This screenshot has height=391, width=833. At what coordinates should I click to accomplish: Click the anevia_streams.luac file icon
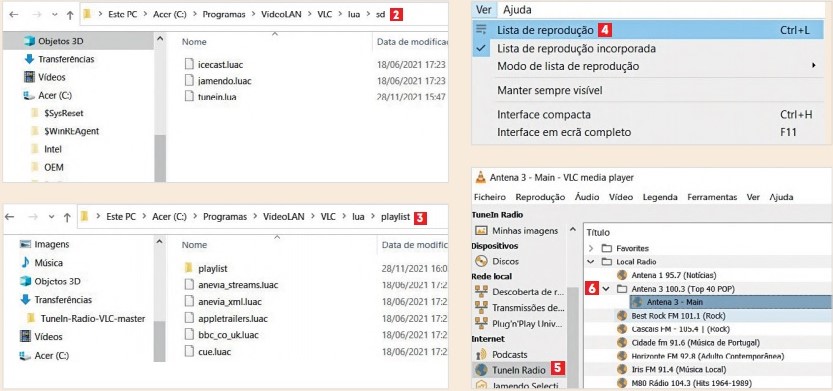[x=189, y=285]
